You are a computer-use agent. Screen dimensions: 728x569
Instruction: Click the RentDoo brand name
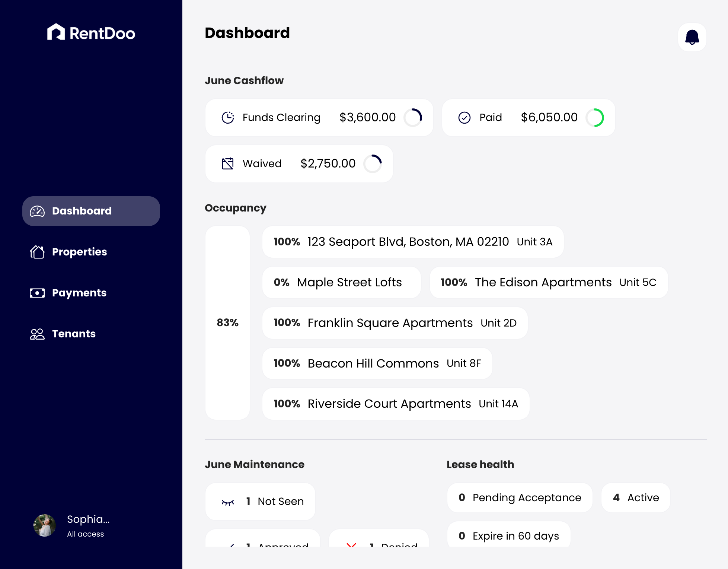coord(102,34)
